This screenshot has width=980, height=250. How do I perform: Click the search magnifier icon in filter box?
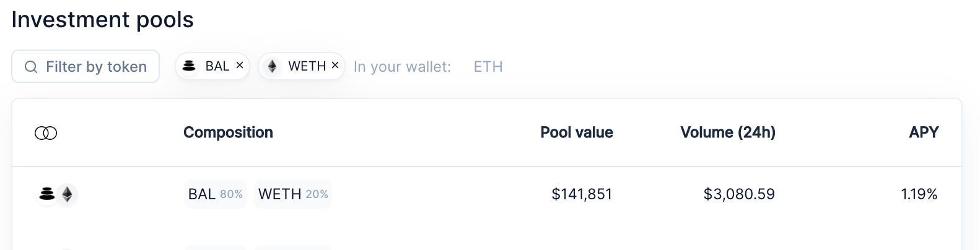(x=31, y=67)
